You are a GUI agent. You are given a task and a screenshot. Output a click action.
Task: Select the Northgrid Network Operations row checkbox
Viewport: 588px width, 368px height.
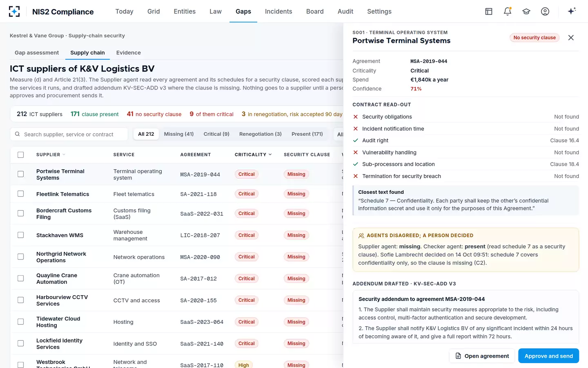point(21,257)
